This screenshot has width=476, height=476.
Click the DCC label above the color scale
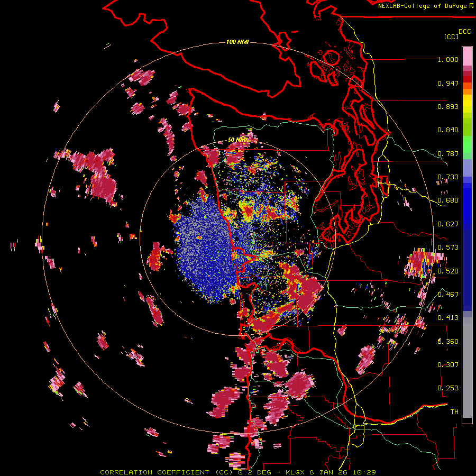point(465,32)
